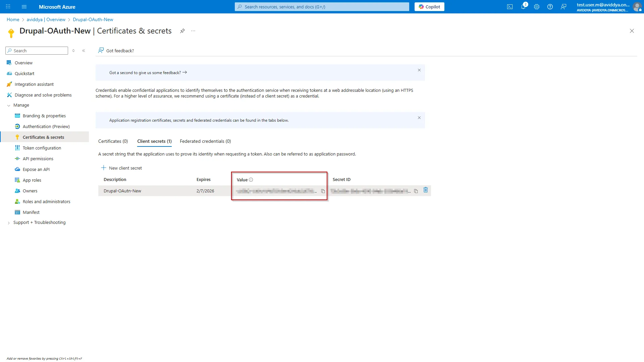The image size is (644, 362).
Task: Pin the Certificates & secrets blade
Action: (182, 31)
